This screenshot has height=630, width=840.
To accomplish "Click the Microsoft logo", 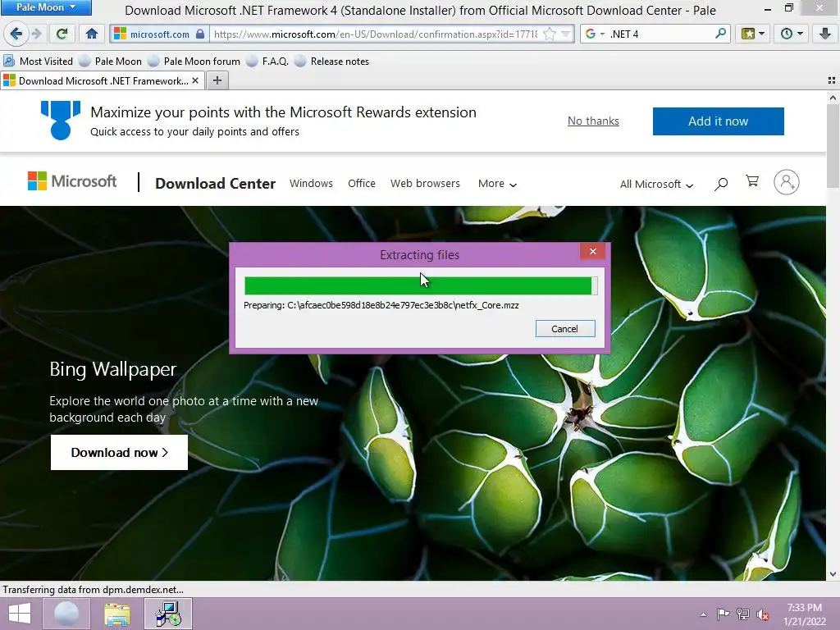I will click(72, 181).
